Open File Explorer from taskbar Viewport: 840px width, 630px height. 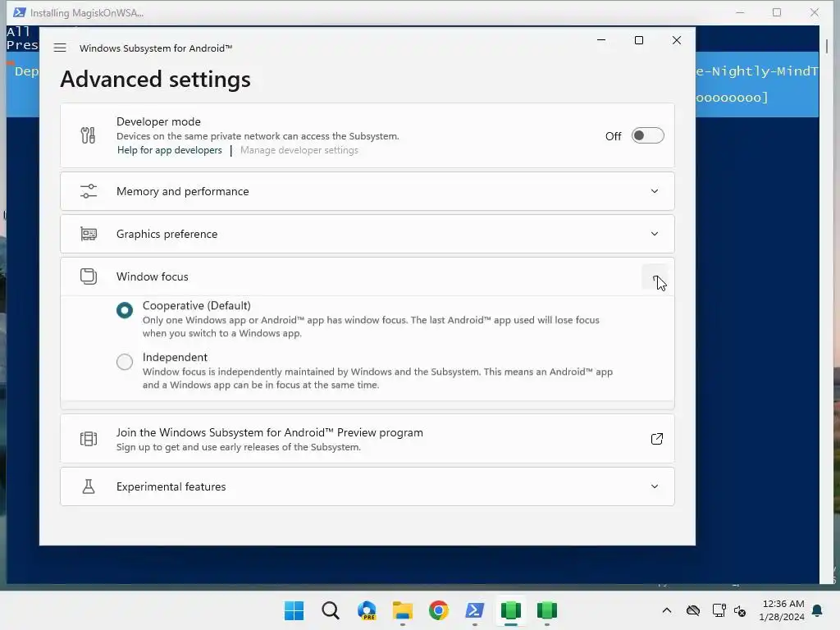tap(402, 610)
